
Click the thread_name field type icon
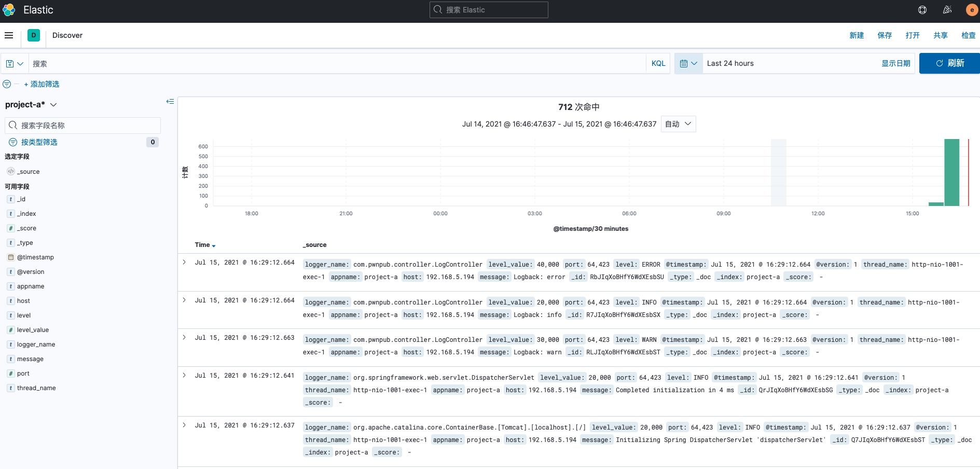[x=11, y=388]
